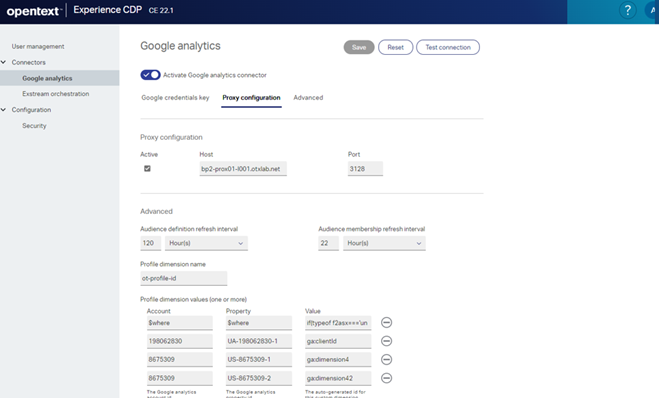
Task: Click the Configuration label in sidebar
Action: [x=31, y=110]
